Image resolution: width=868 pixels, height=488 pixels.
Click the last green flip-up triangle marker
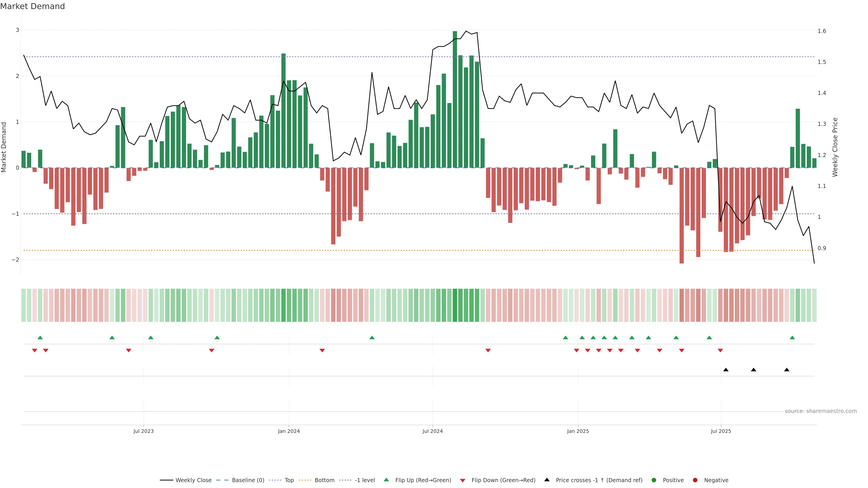[x=792, y=338]
